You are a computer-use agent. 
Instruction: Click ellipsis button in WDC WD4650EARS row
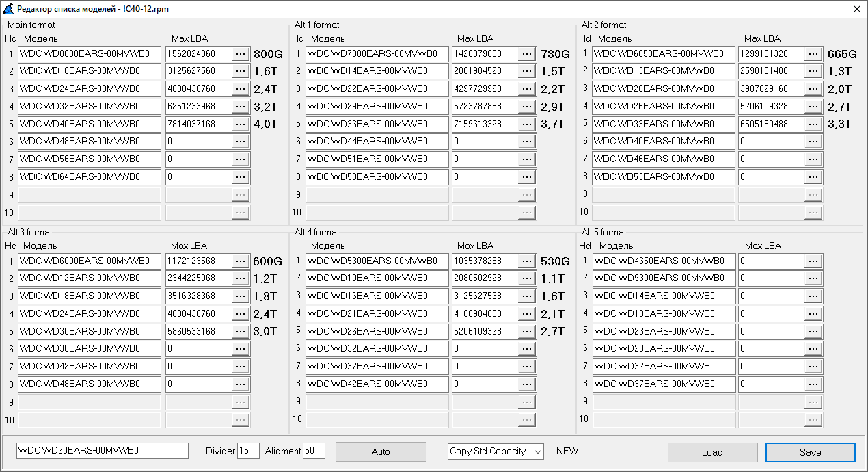(x=813, y=261)
